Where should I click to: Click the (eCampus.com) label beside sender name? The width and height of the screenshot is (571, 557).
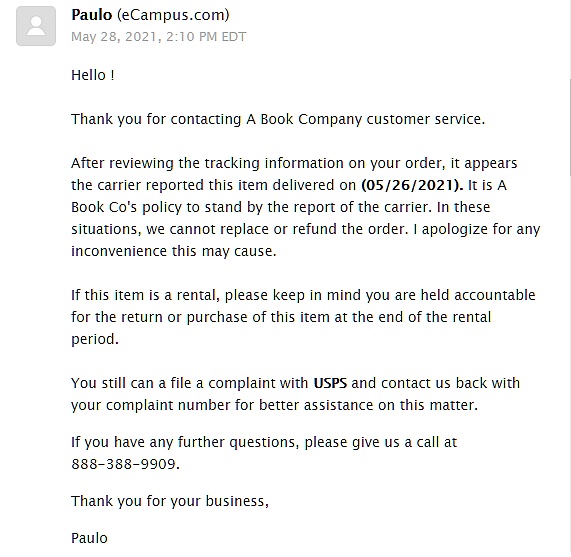(173, 15)
